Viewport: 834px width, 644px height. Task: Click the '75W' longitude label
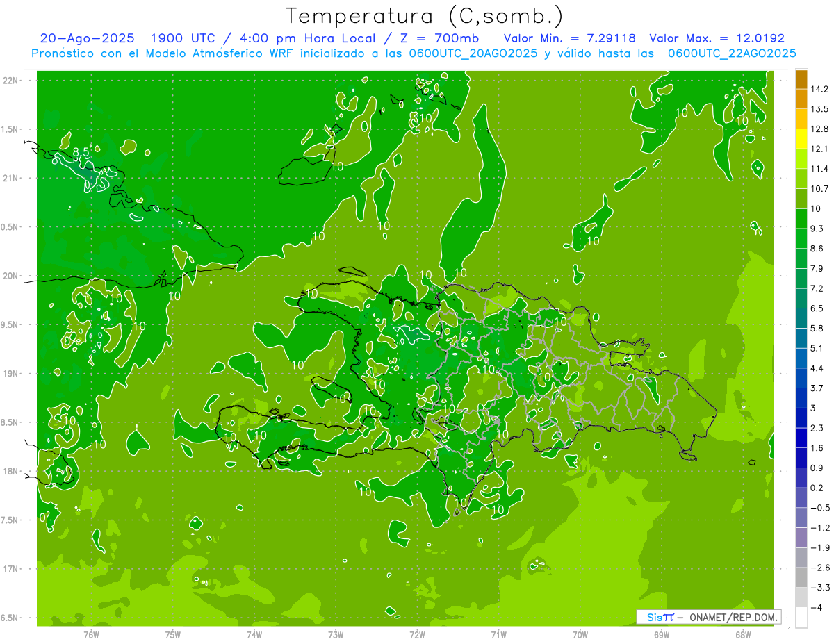point(173,634)
